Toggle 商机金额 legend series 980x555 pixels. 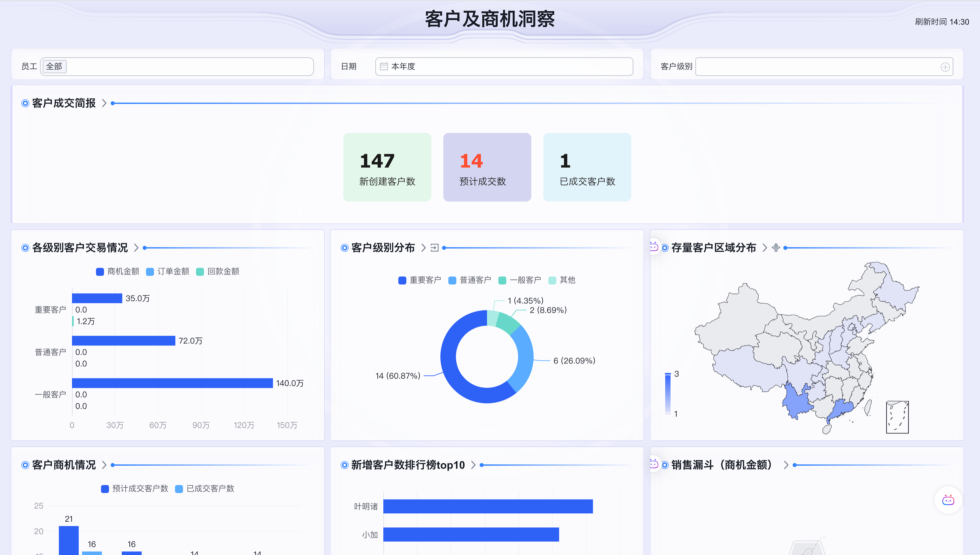117,272
